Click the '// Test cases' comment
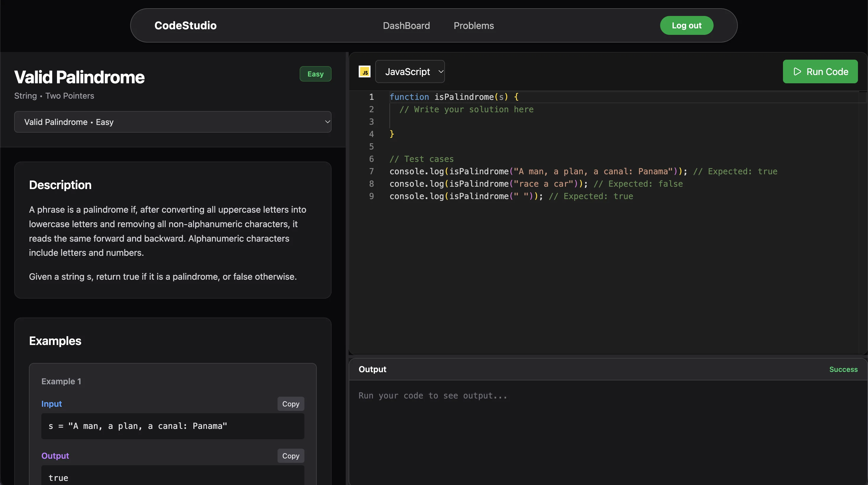The height and width of the screenshot is (485, 868). coord(422,159)
